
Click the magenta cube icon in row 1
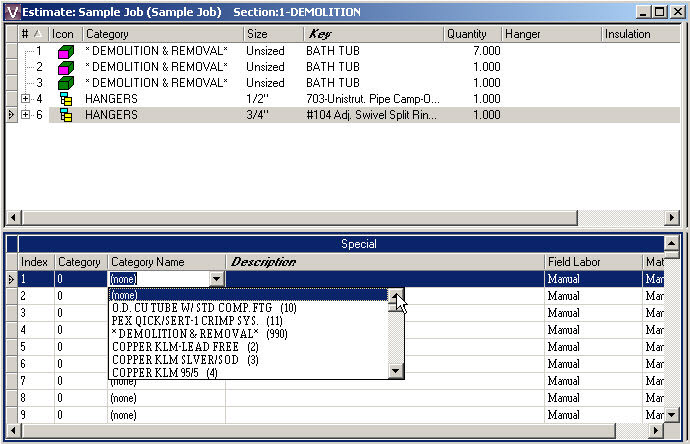coord(66,51)
